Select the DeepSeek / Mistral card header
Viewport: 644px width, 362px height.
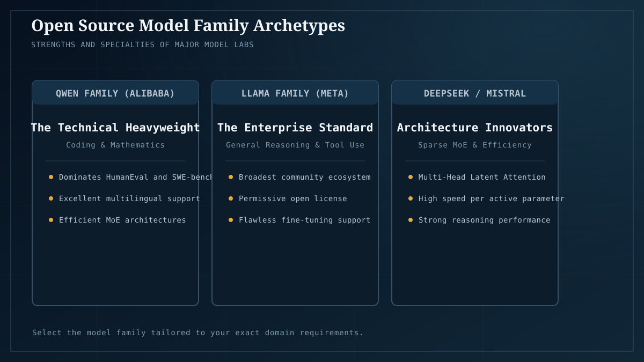[x=475, y=93]
